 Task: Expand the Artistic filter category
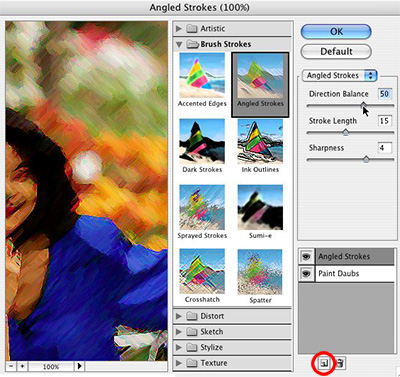[179, 29]
